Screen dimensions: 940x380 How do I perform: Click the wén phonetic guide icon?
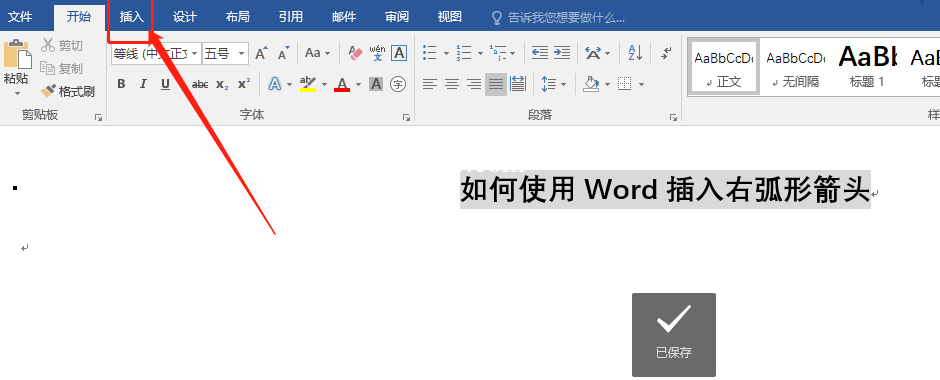click(x=378, y=53)
